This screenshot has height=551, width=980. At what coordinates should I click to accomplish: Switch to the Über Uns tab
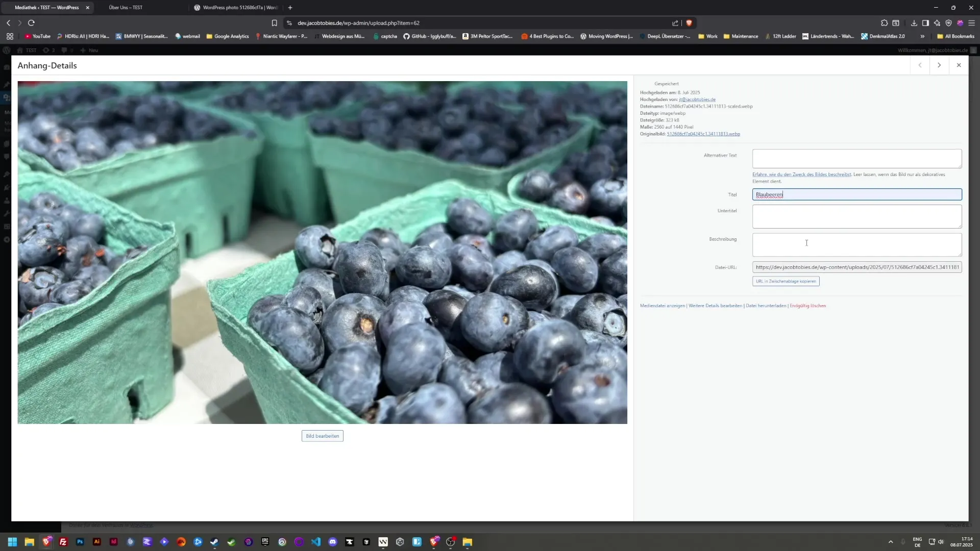(x=125, y=8)
